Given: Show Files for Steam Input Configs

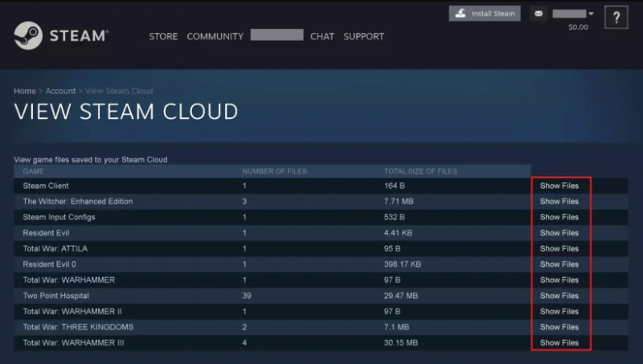Looking at the screenshot, I should click(559, 217).
